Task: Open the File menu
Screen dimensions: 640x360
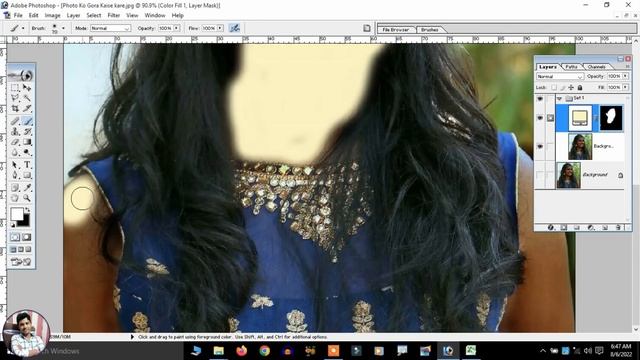Action: pyautogui.click(x=18, y=15)
